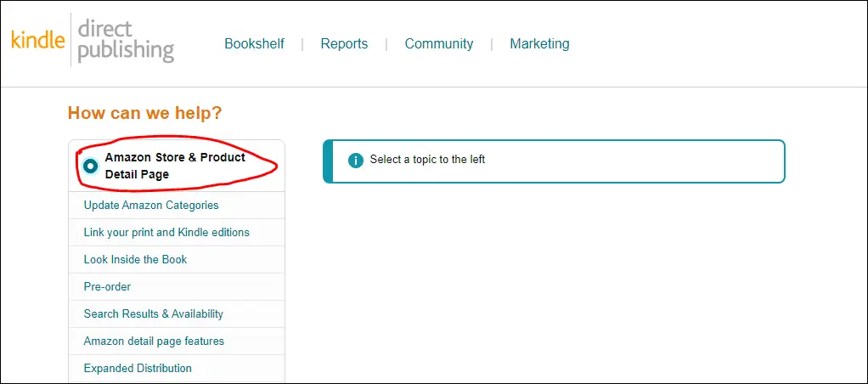Click the 'How can we help?' heading
Image resolution: width=868 pixels, height=384 pixels.
point(144,113)
